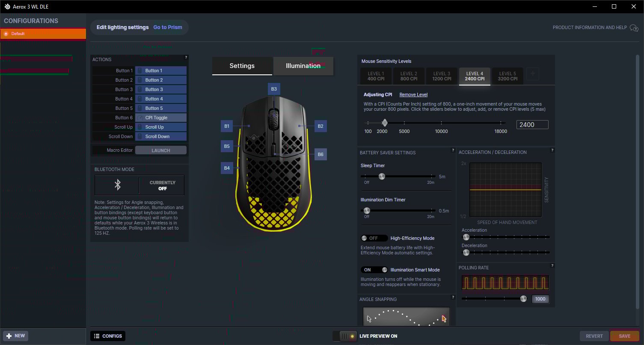Open help for Polling Rate

(552, 265)
